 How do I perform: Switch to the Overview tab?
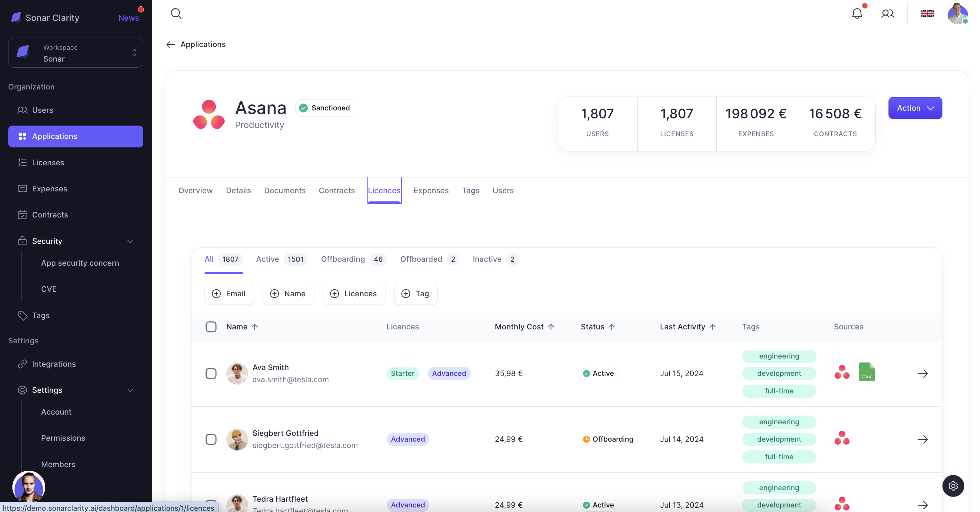coord(195,191)
